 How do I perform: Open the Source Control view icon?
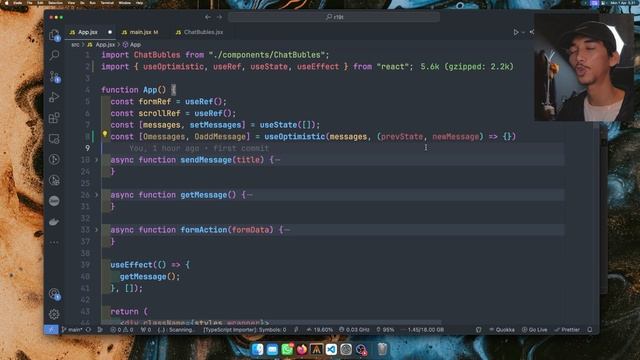54,76
